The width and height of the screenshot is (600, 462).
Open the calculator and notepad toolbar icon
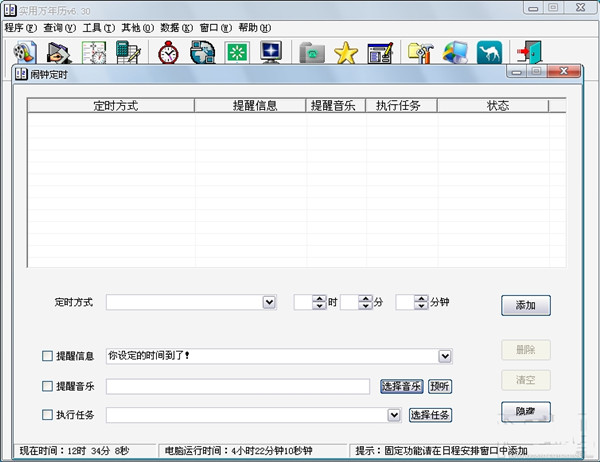(x=128, y=52)
